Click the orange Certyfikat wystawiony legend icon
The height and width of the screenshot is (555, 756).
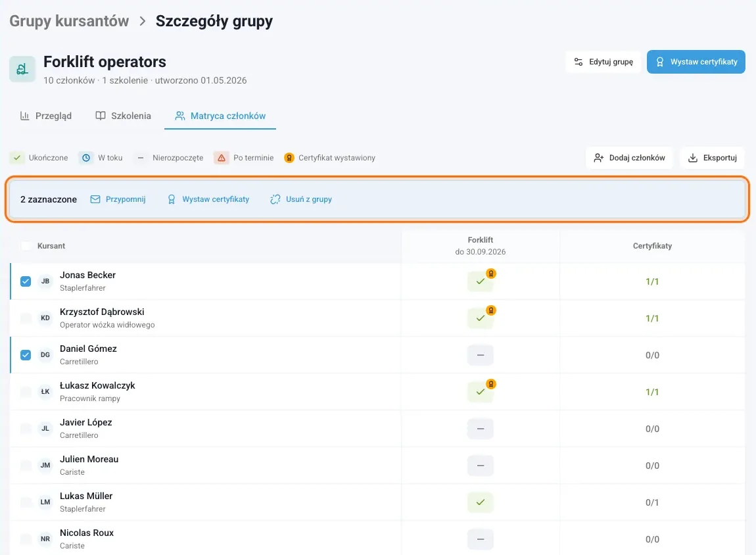(289, 158)
